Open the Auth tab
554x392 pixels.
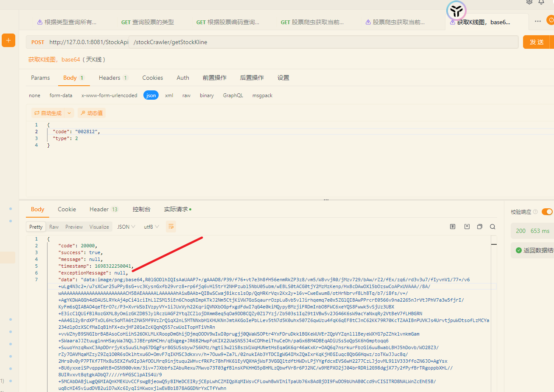tap(183, 78)
